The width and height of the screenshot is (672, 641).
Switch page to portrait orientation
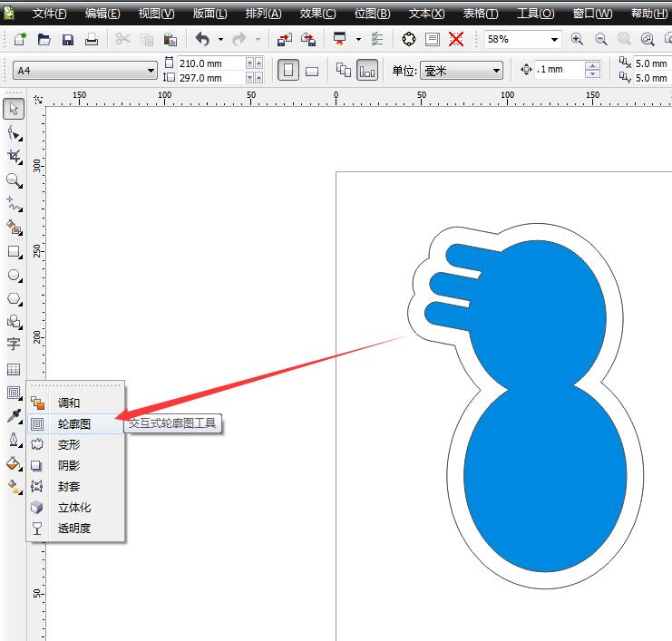point(288,71)
